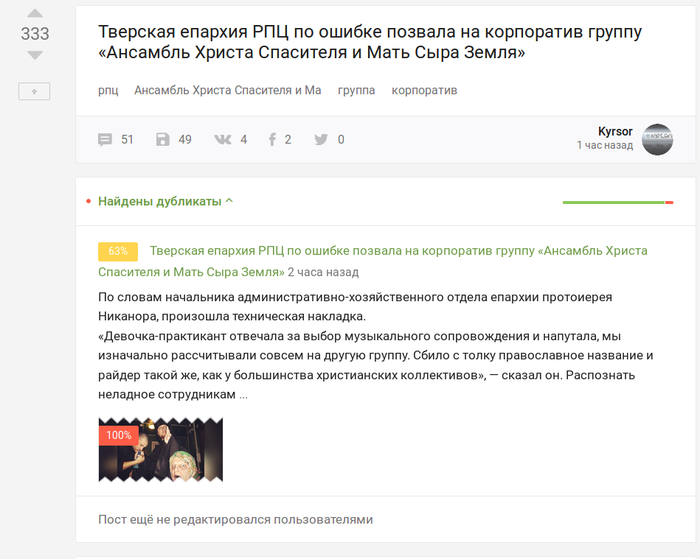Expand truncated text via the ellipsis
The height and width of the screenshot is (559, 700).
(x=243, y=395)
